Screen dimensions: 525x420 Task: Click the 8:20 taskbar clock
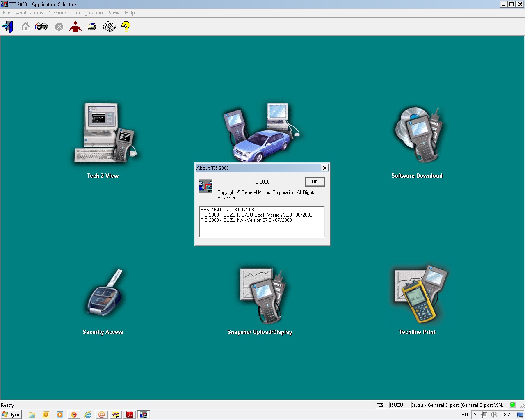point(508,415)
